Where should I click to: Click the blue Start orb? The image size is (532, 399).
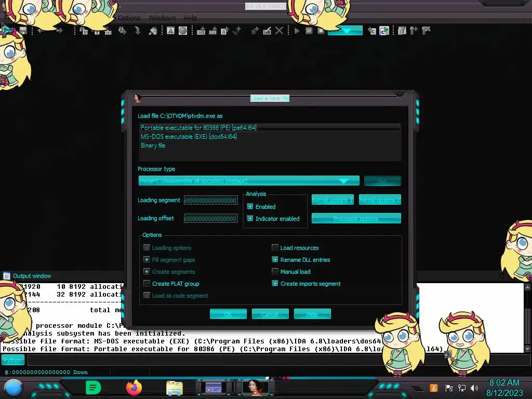pos(14,389)
